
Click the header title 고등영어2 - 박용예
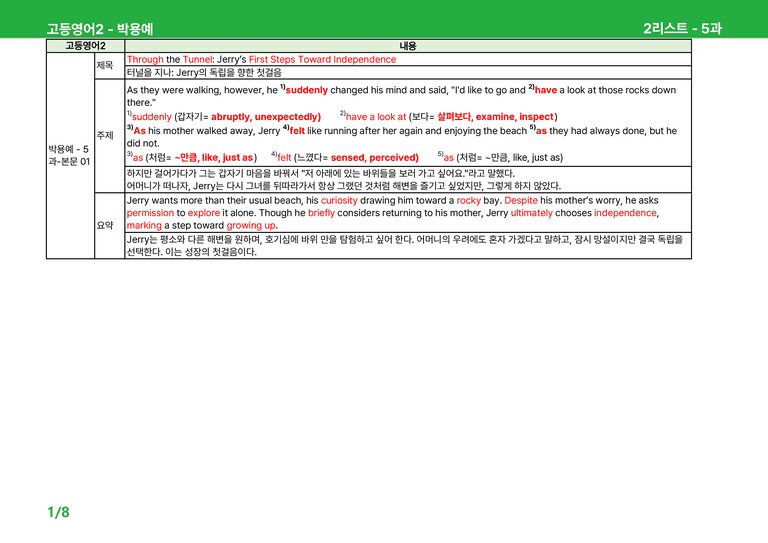(100, 29)
